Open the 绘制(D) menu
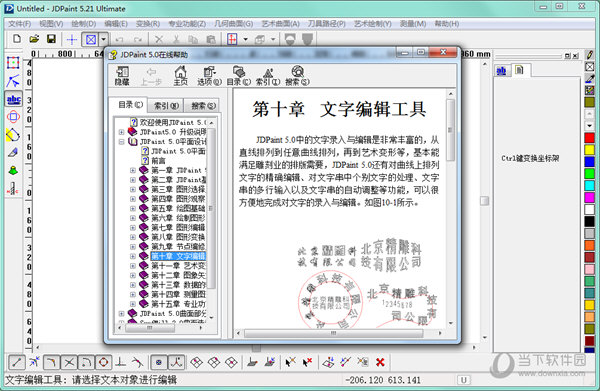This screenshot has width=600, height=391. tap(84, 24)
